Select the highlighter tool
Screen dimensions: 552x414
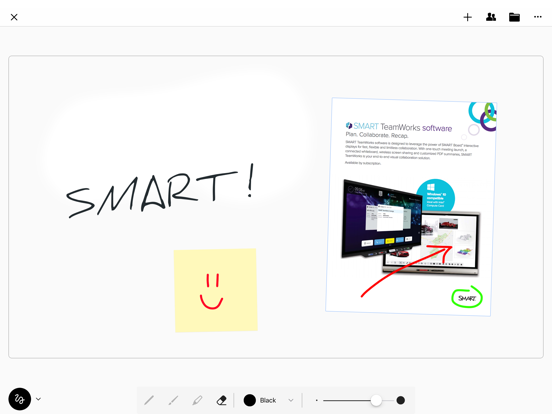point(197,400)
